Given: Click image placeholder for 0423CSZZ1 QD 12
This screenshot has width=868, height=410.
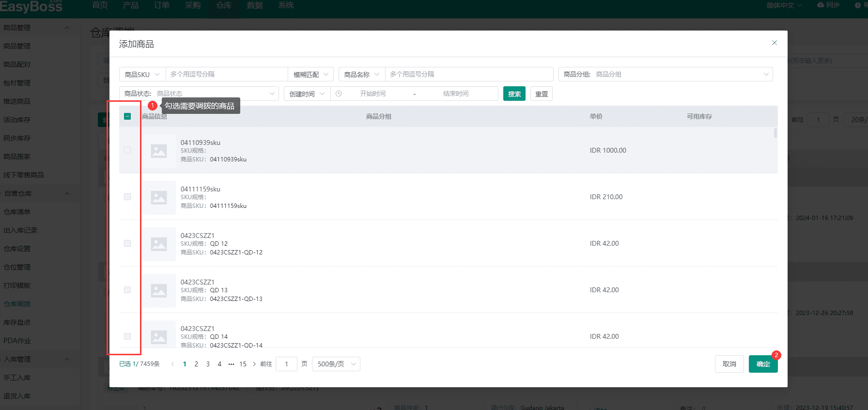Looking at the screenshot, I should point(159,244).
